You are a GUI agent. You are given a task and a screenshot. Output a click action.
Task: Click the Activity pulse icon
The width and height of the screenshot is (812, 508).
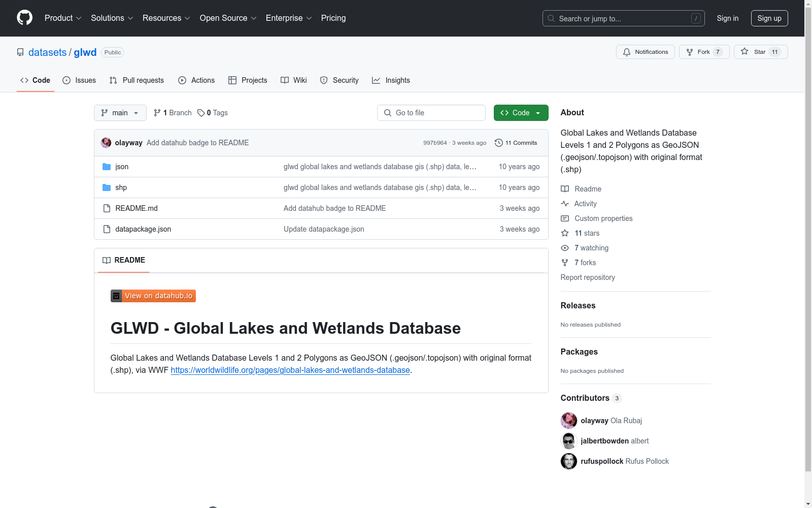pos(565,203)
